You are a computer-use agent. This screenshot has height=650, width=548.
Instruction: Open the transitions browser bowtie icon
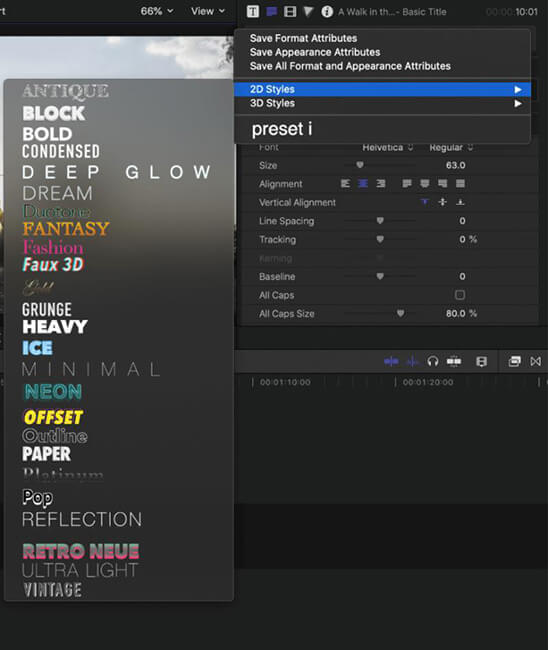(535, 361)
